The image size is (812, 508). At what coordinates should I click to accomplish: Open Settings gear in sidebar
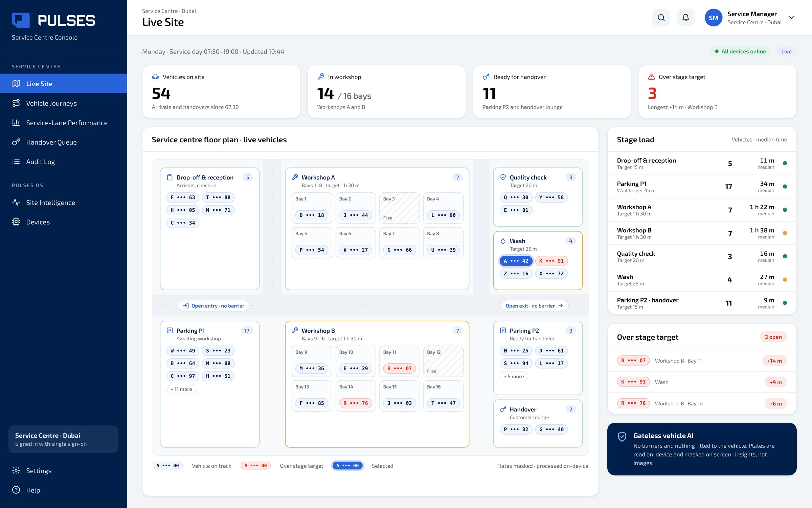pos(16,470)
